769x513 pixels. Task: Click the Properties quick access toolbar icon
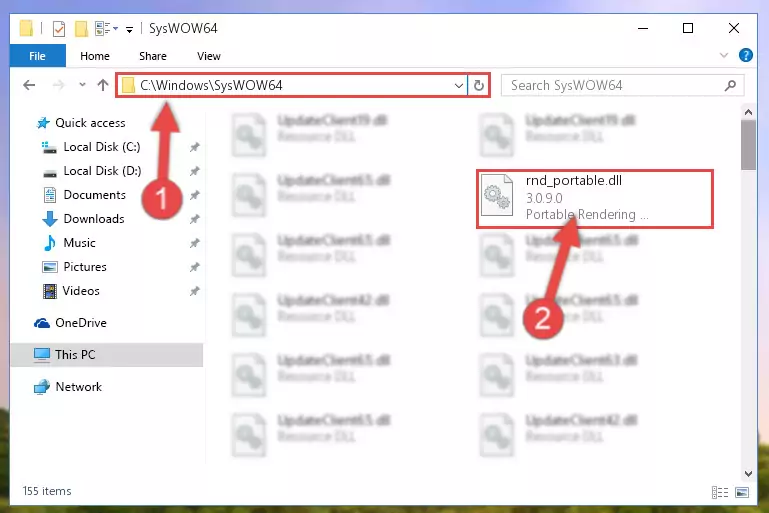point(58,28)
